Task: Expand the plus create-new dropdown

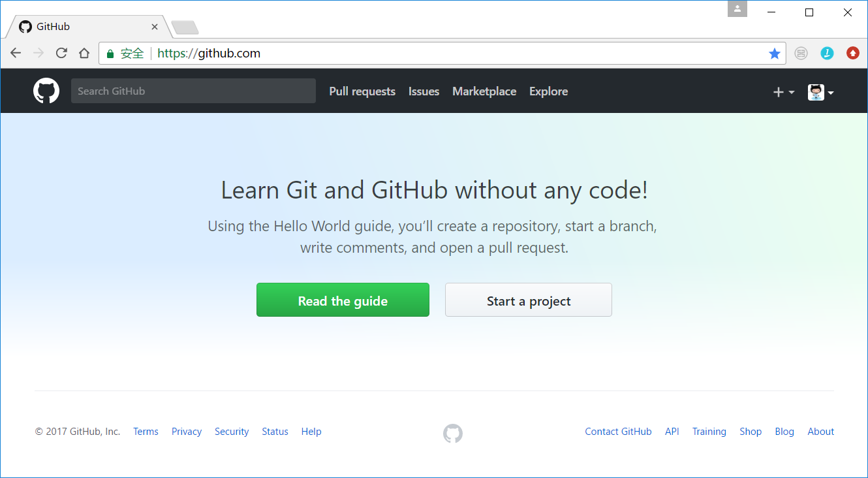Action: (x=784, y=92)
